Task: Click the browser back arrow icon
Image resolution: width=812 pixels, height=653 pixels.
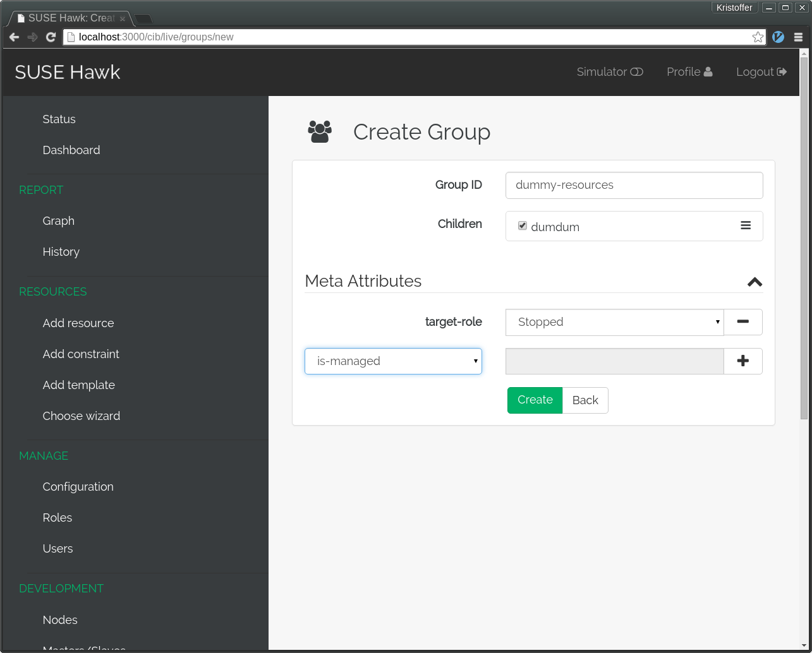Action: point(14,37)
